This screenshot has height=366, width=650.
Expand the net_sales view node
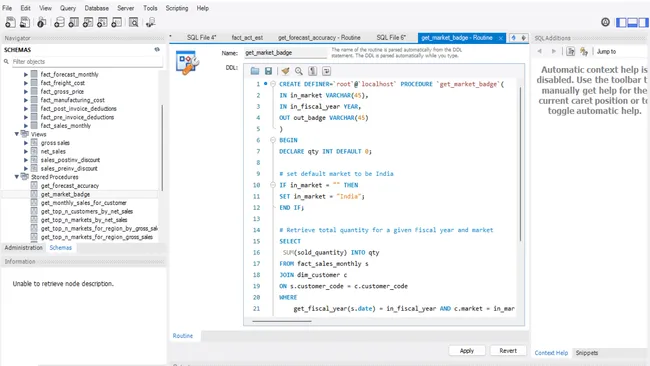[26, 151]
